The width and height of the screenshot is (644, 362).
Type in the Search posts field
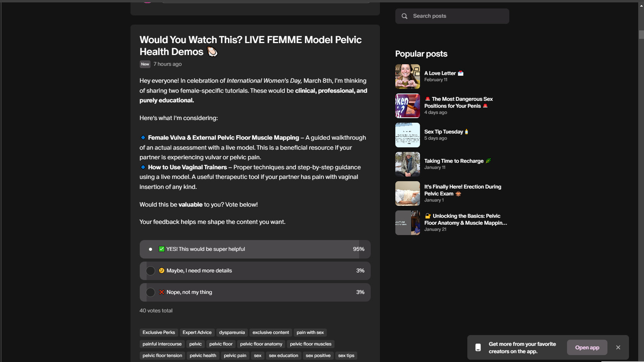pos(458,16)
